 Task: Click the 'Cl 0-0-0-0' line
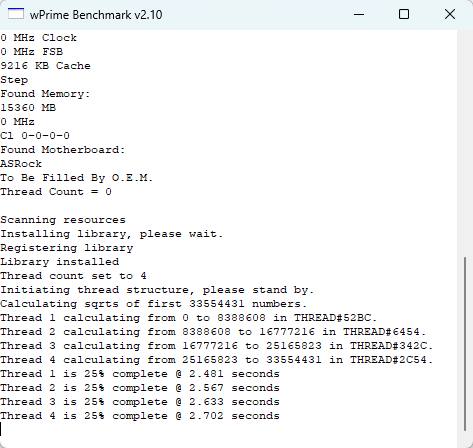(35, 136)
